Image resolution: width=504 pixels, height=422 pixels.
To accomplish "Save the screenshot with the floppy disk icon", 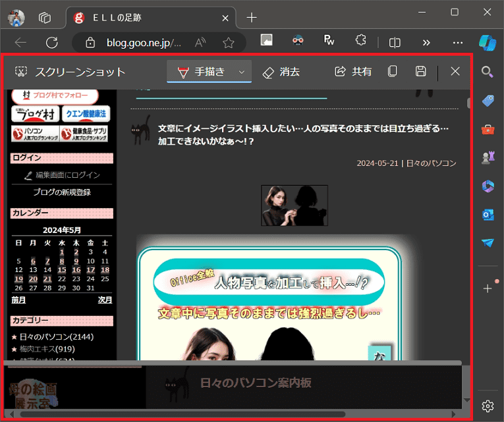I will pos(420,72).
